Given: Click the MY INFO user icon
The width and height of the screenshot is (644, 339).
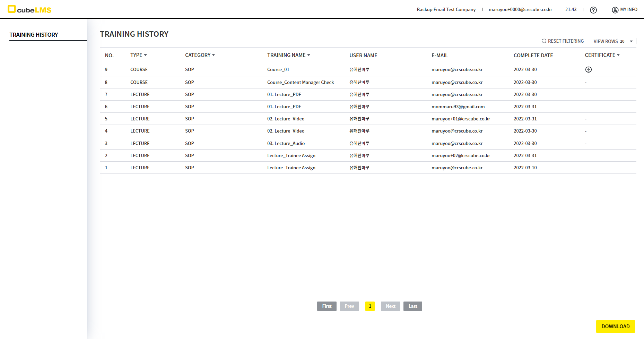Looking at the screenshot, I should (615, 10).
